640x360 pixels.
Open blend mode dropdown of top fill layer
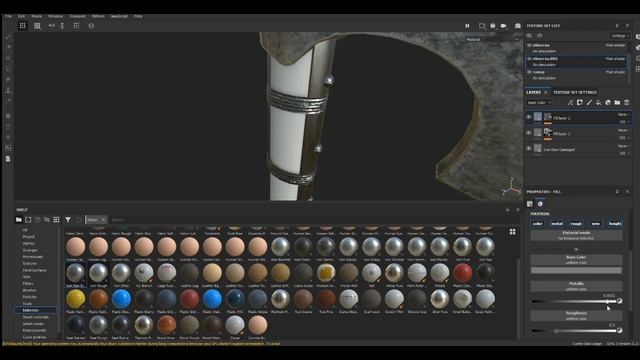(x=623, y=115)
